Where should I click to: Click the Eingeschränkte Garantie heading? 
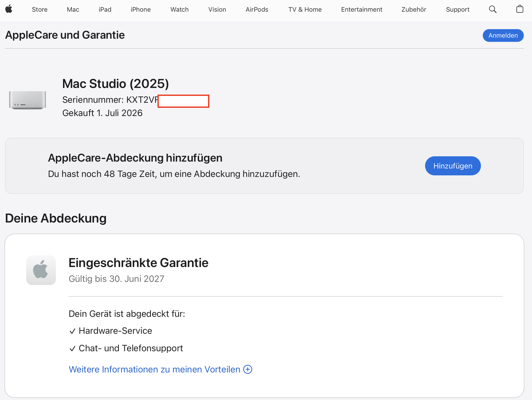(x=138, y=263)
